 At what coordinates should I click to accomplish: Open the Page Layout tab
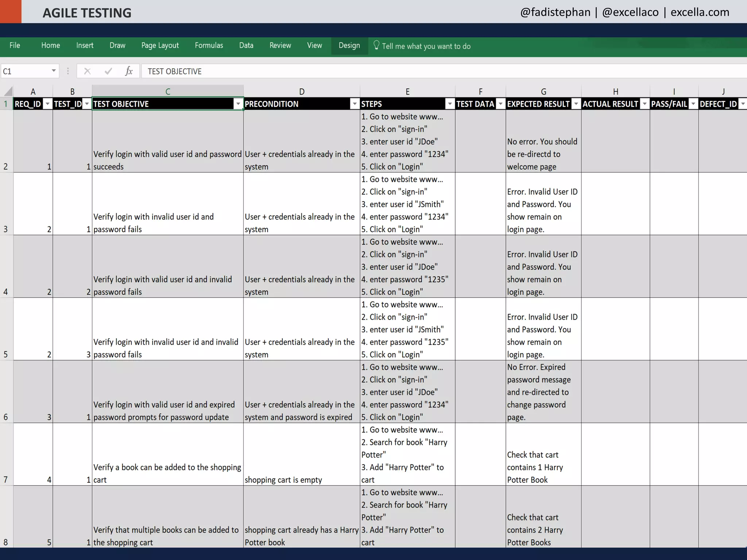pos(160,46)
